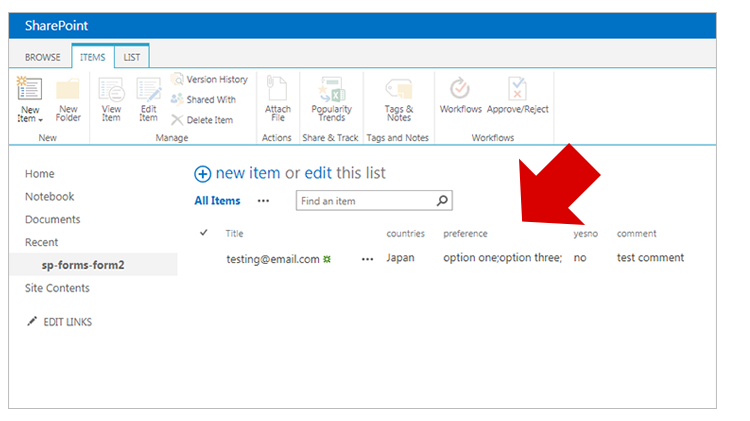The height and width of the screenshot is (421, 750).
Task: Click 'option one;option three;' cell
Action: (x=503, y=258)
